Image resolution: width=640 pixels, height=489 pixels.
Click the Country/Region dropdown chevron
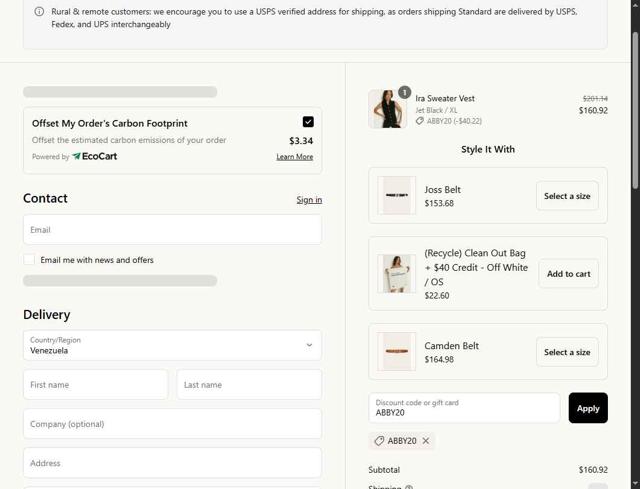click(x=309, y=345)
